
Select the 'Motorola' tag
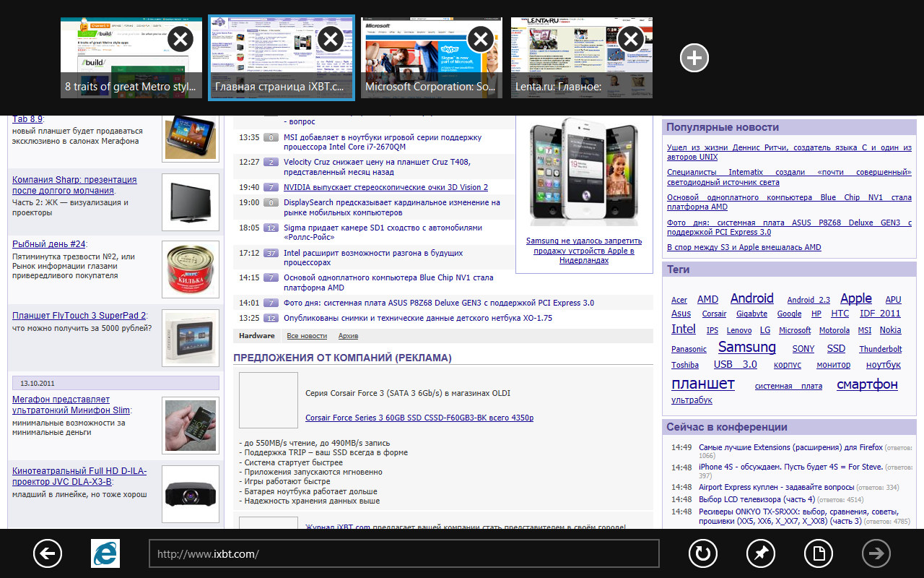[834, 330]
